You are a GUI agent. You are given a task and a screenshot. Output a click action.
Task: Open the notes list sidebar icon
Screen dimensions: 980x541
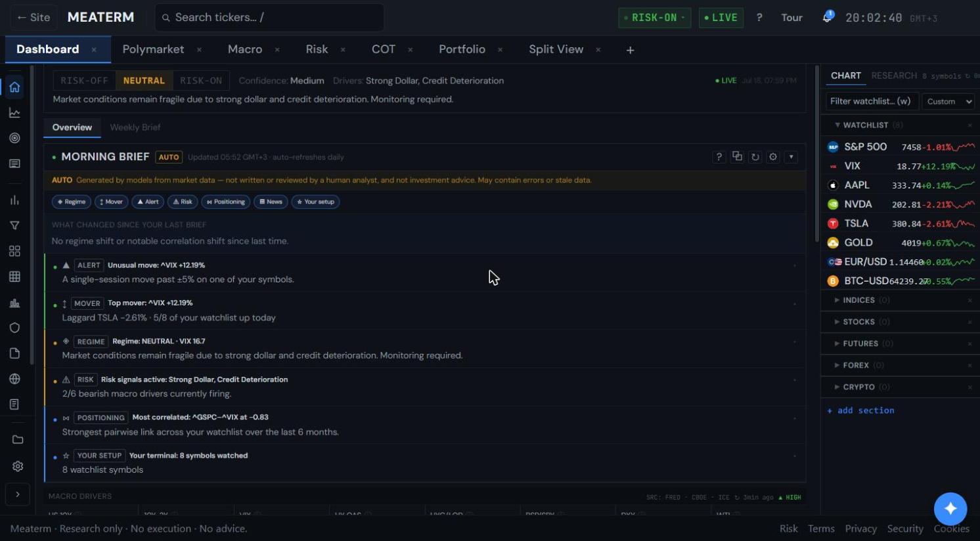tap(14, 404)
